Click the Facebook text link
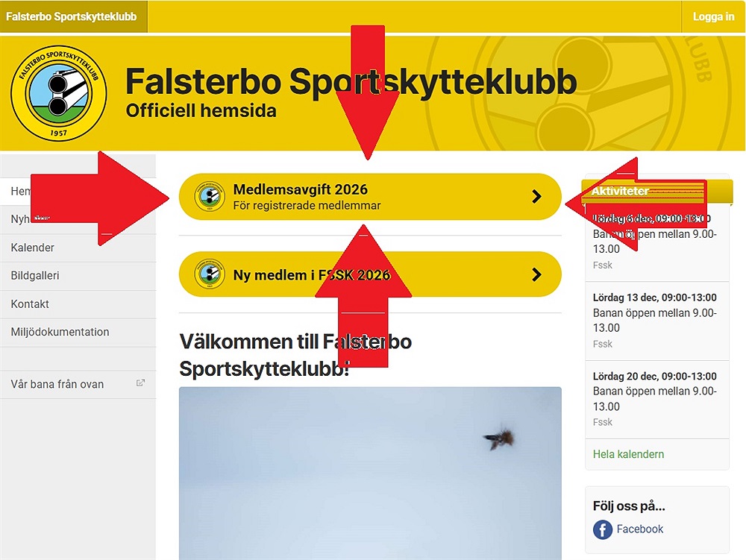 pos(639,529)
